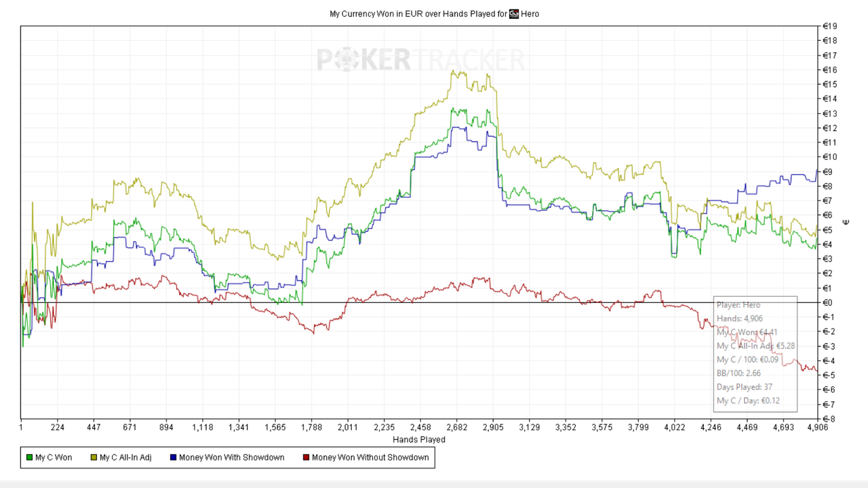Select the "My C Won" legend label
This screenshot has width=868, height=488.
click(54, 457)
